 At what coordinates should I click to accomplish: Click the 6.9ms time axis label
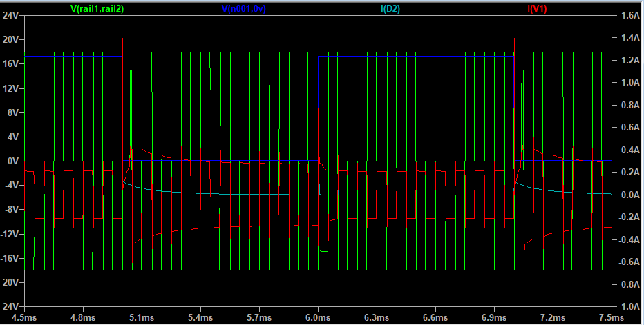point(495,317)
